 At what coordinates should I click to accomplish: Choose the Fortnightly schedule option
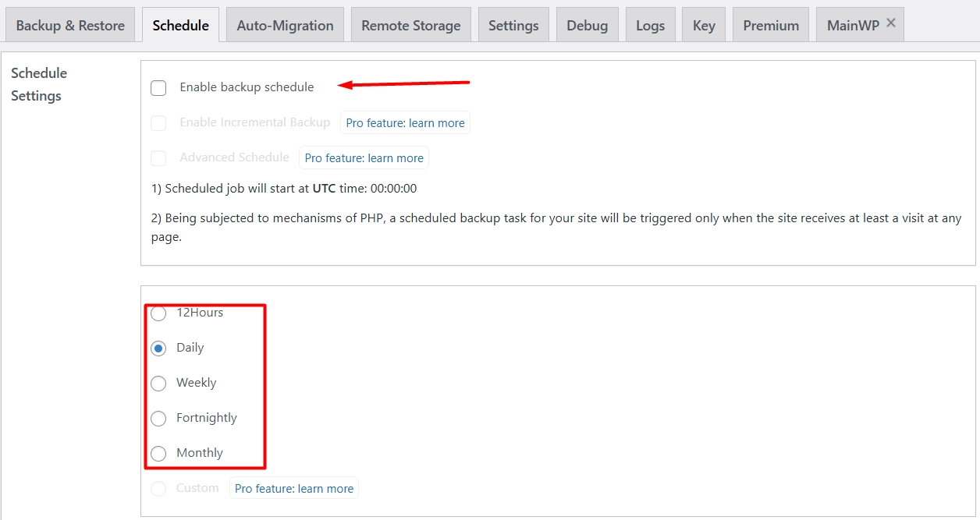pos(158,419)
